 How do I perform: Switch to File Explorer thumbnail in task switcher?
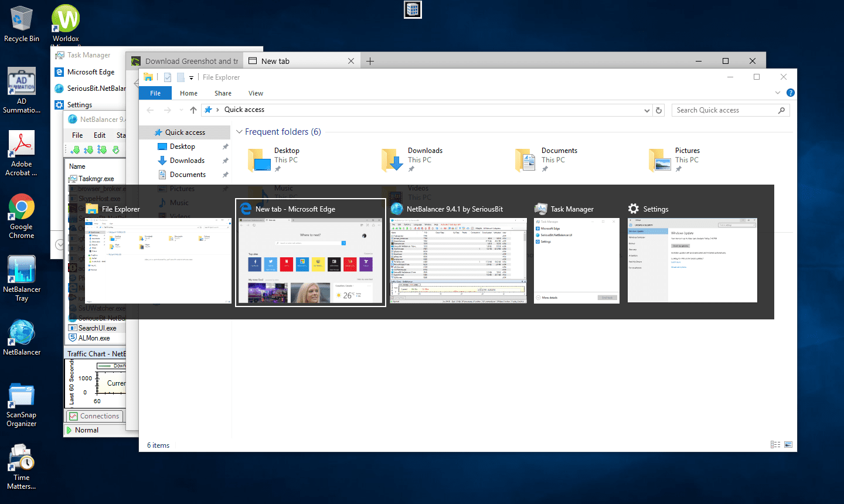158,260
